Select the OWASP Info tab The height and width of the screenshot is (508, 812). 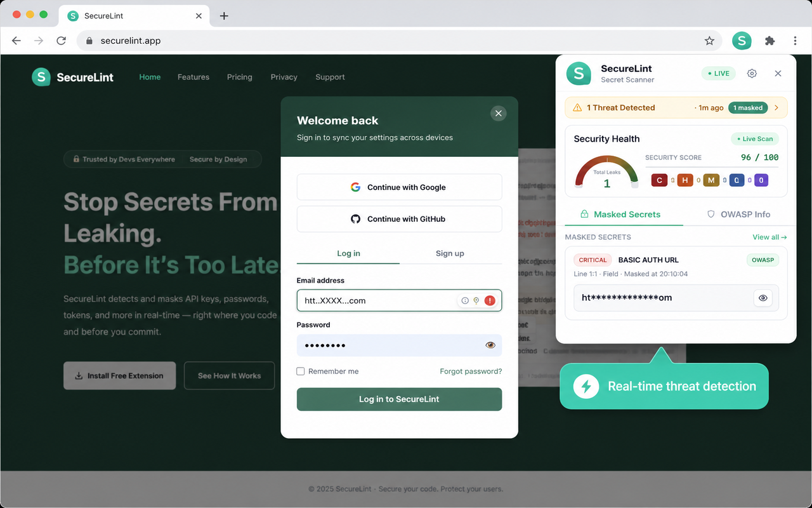pos(738,215)
